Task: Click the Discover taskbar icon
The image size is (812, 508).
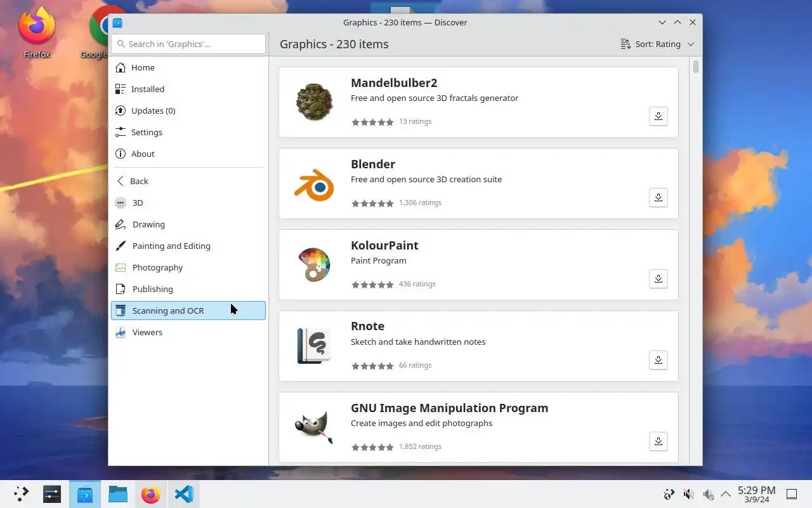Action: pos(85,494)
